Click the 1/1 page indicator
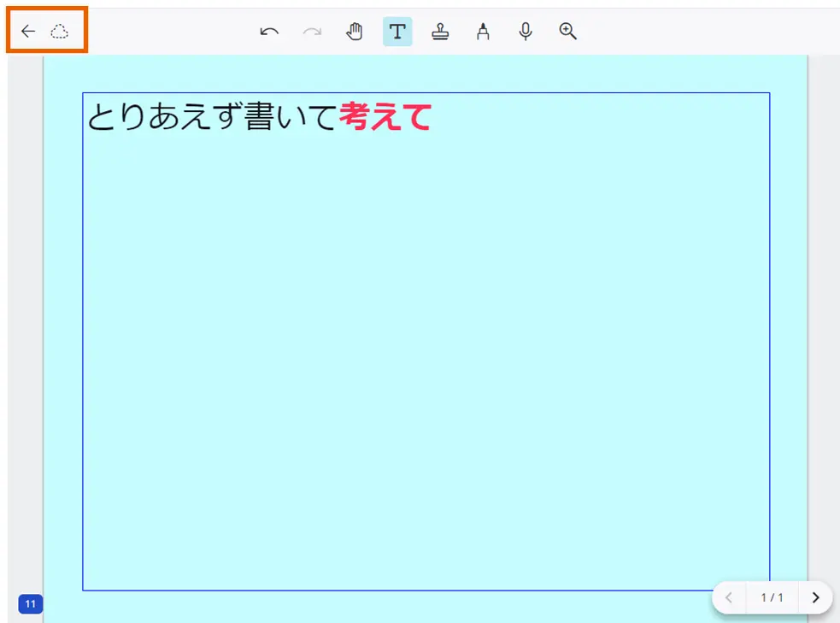Screen dimensions: 840x623 (770, 597)
